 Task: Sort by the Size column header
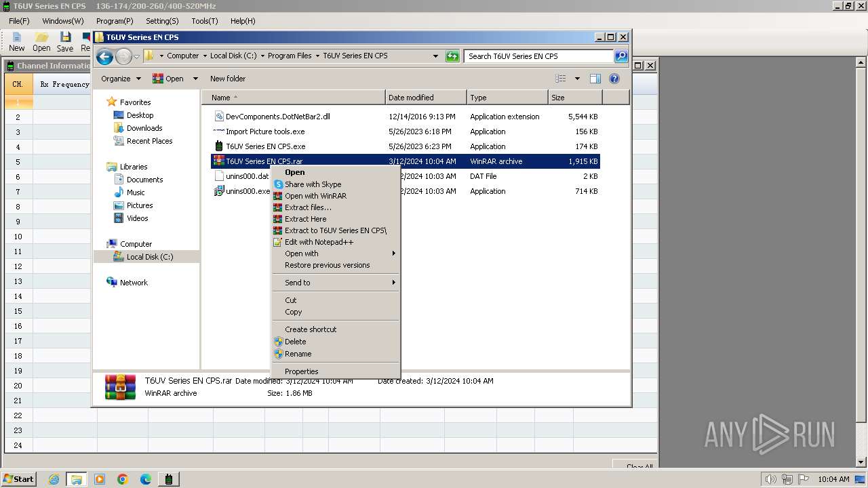pyautogui.click(x=575, y=98)
